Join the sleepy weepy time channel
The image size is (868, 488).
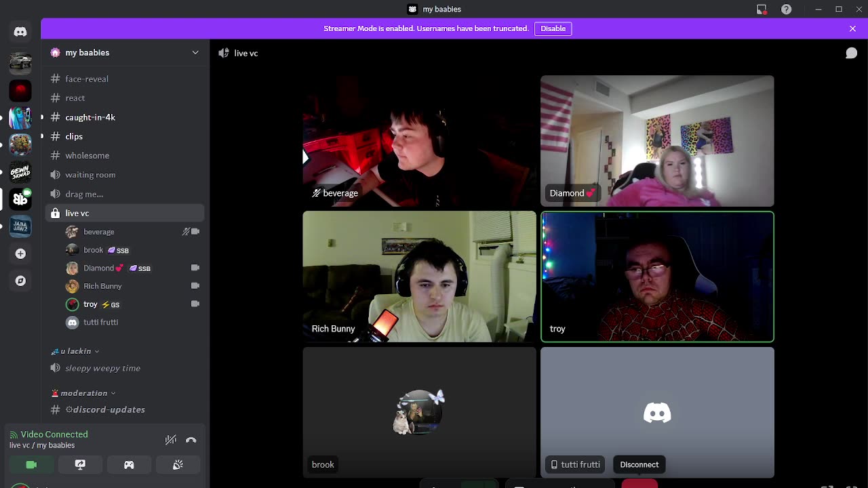(x=125, y=368)
